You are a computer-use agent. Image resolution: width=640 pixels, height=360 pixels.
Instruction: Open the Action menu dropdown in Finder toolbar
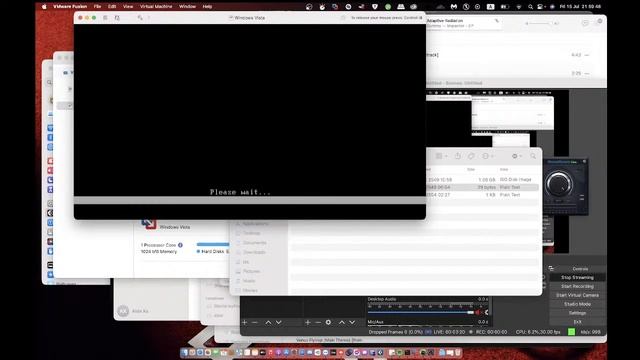[x=517, y=156]
